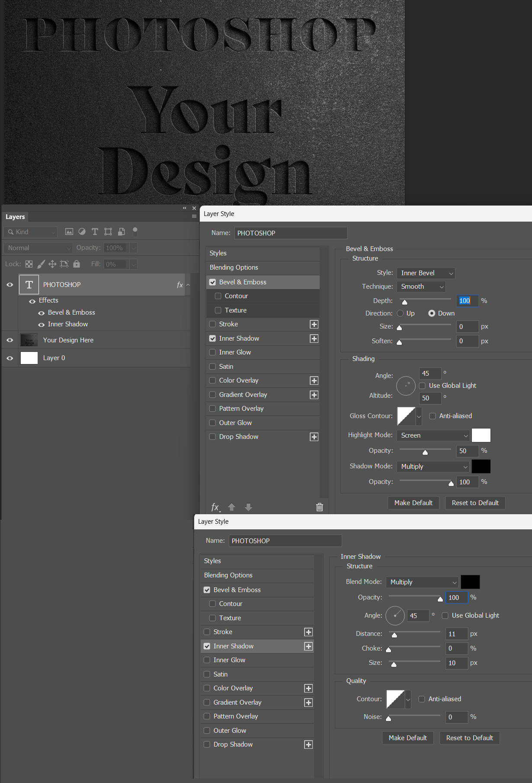Screen dimensions: 532x783
Task: Enable the Satin checkbox in Inner Shadow dialog
Action: click(x=207, y=674)
